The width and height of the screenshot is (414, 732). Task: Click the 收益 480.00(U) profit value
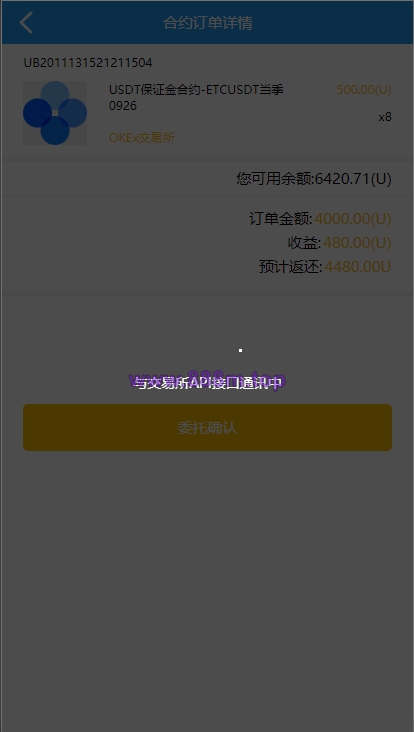coord(357,243)
